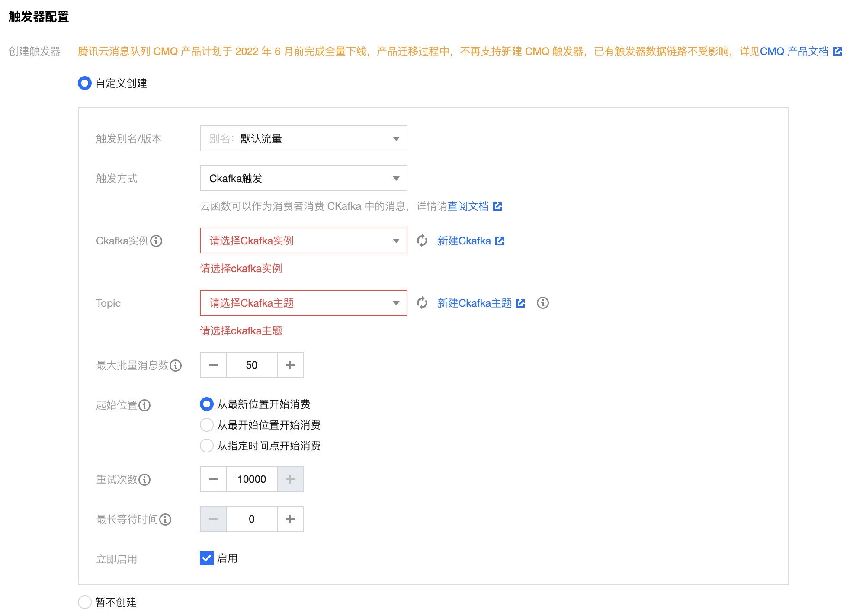Viewport: 853px width, 616px height.
Task: Click the 重试次数 input field with 10000
Action: [251, 479]
